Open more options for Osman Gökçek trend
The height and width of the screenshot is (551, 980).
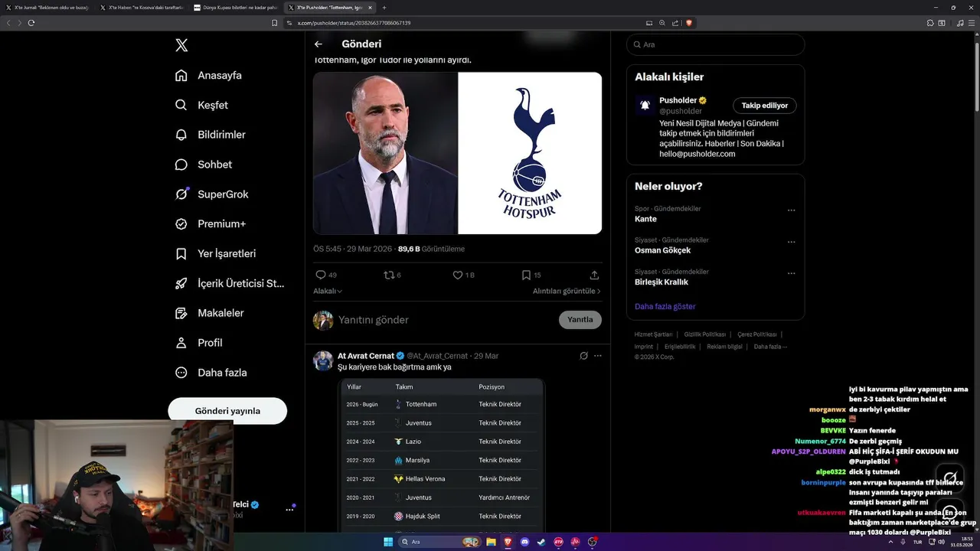[792, 242]
